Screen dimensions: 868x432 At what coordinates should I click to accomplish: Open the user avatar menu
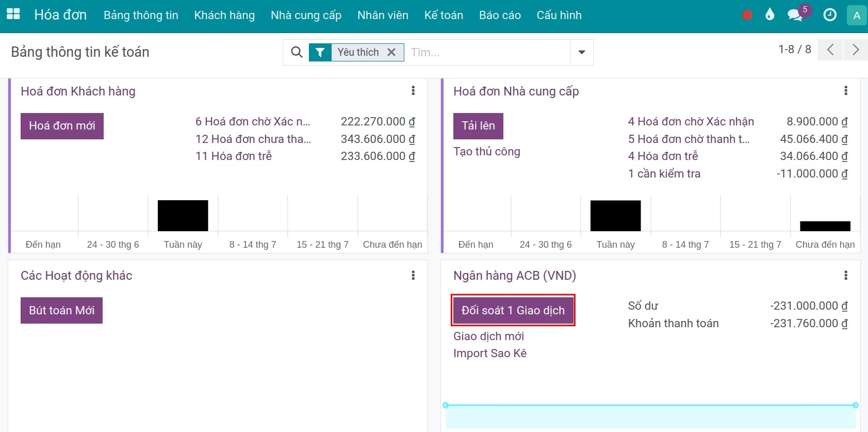point(857,15)
